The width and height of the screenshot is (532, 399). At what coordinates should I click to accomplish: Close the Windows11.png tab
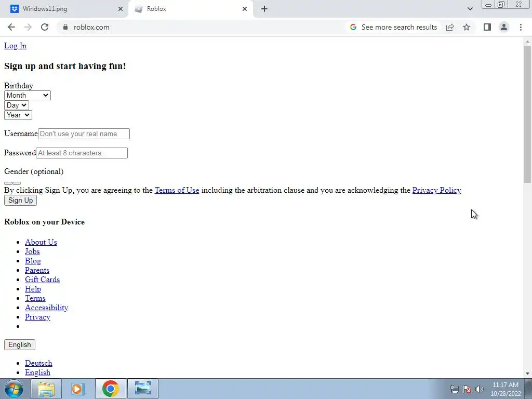coord(121,9)
